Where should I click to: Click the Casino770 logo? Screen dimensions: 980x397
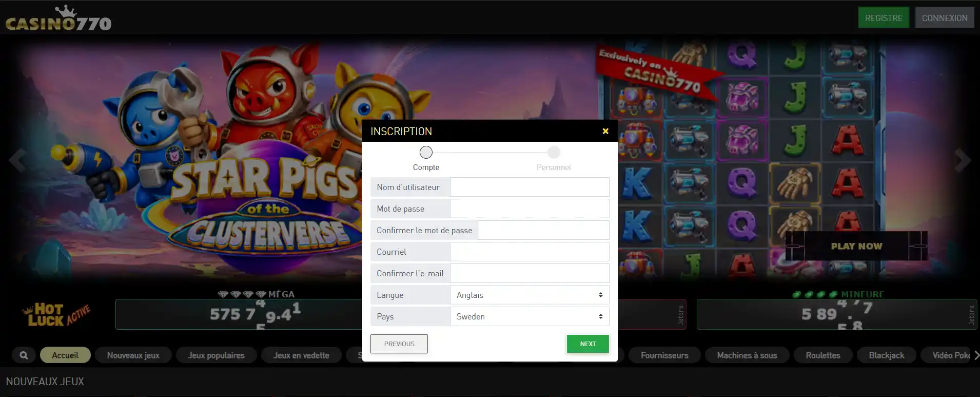58,18
